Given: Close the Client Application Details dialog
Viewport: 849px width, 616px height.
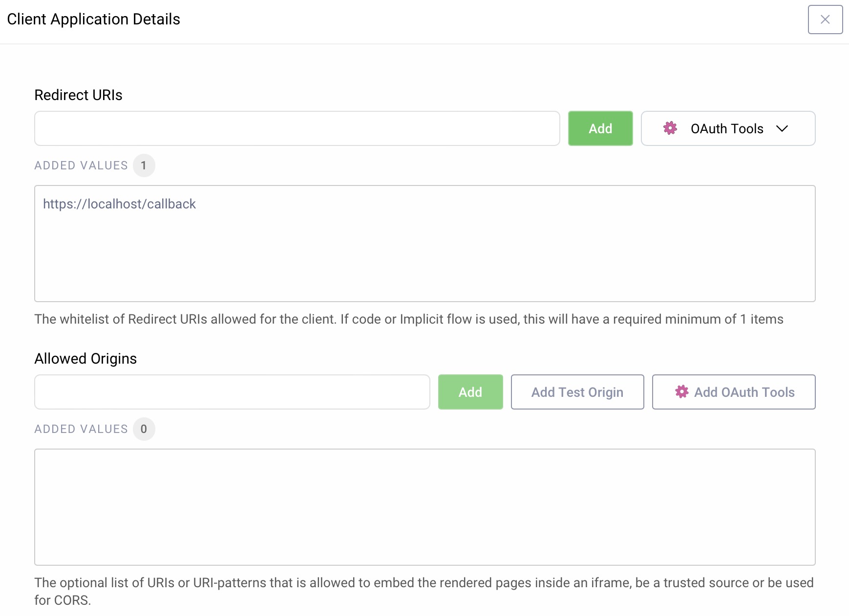Looking at the screenshot, I should point(825,20).
